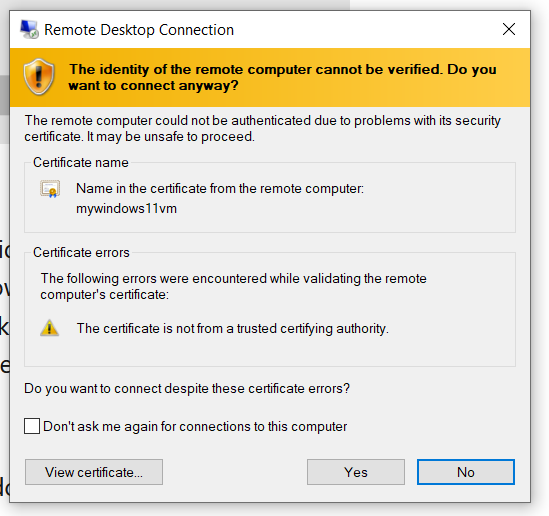Click the Name in the certificate label
The height and width of the screenshot is (516, 549).
(220, 189)
